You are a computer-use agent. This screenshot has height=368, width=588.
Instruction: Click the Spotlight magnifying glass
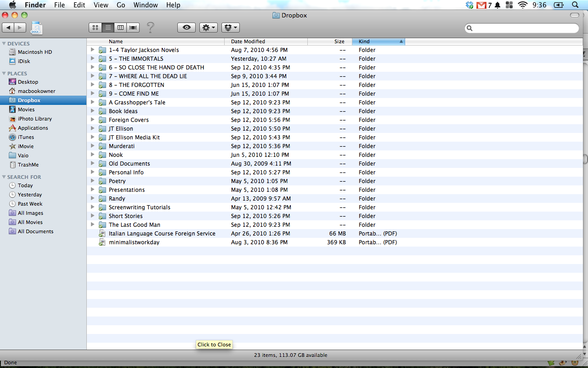pyautogui.click(x=575, y=5)
